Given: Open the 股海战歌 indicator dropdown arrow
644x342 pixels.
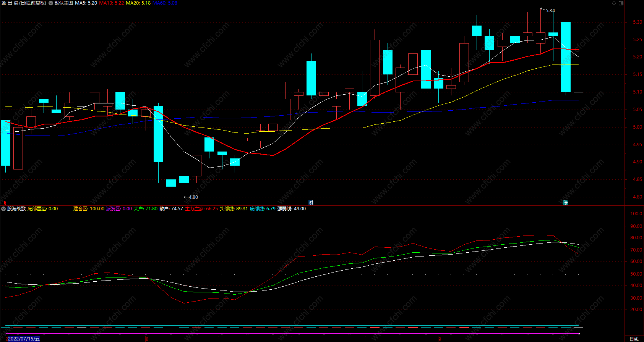Looking at the screenshot, I should pyautogui.click(x=4, y=209).
